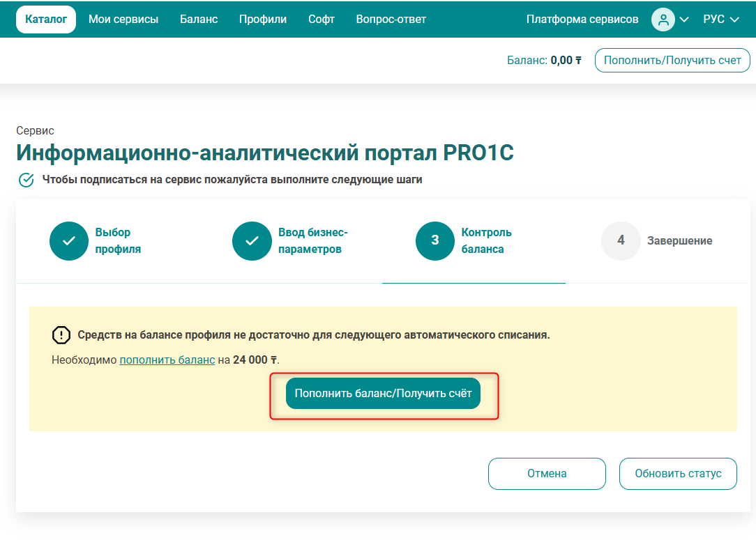Open the Каталог tab

point(46,20)
